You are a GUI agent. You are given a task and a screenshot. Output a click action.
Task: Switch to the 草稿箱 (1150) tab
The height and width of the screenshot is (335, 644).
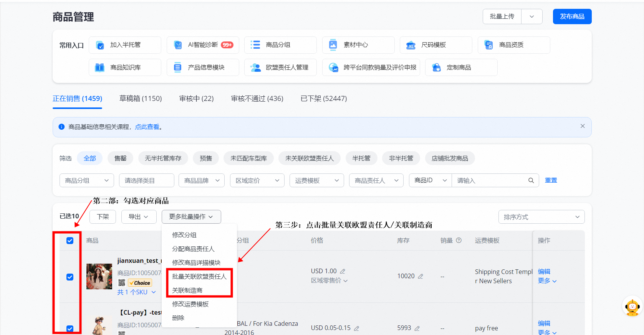pos(141,99)
